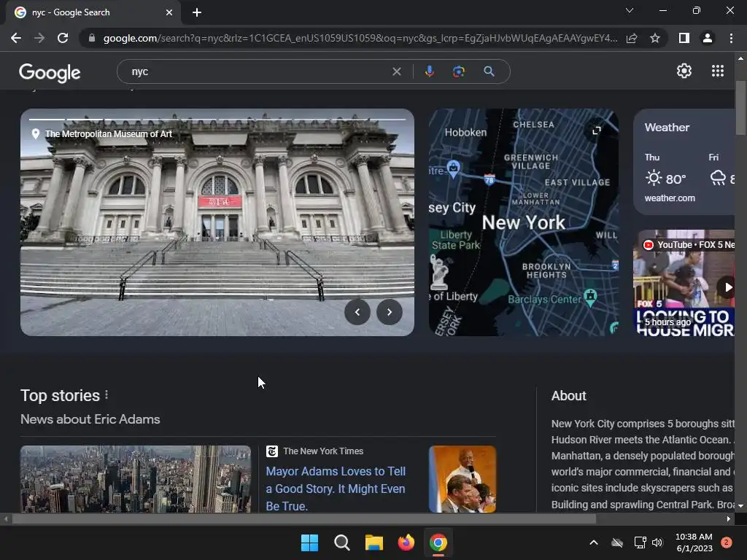The width and height of the screenshot is (747, 560).
Task: Click the About heading
Action: pyautogui.click(x=568, y=396)
